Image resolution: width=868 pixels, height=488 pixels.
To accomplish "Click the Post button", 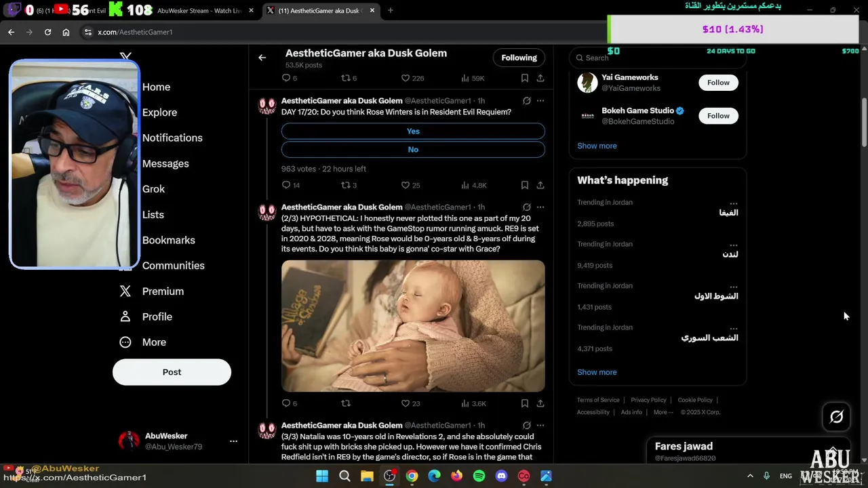I will pos(172,372).
